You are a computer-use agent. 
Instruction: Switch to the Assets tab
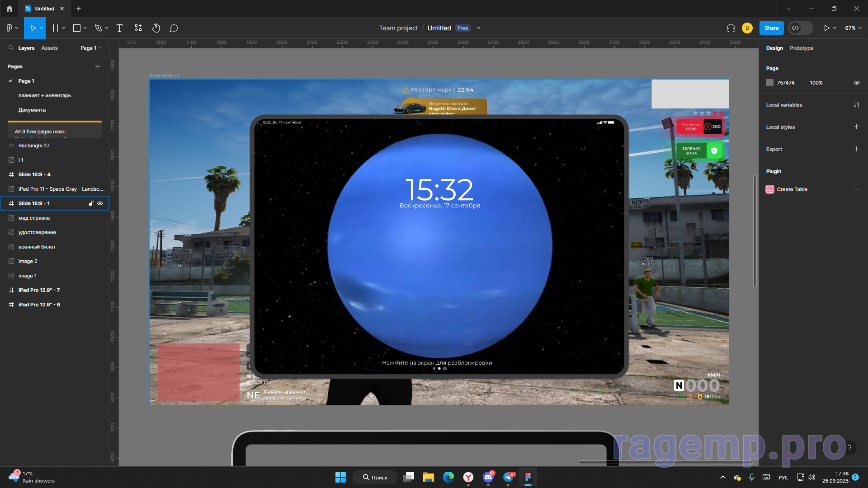49,48
